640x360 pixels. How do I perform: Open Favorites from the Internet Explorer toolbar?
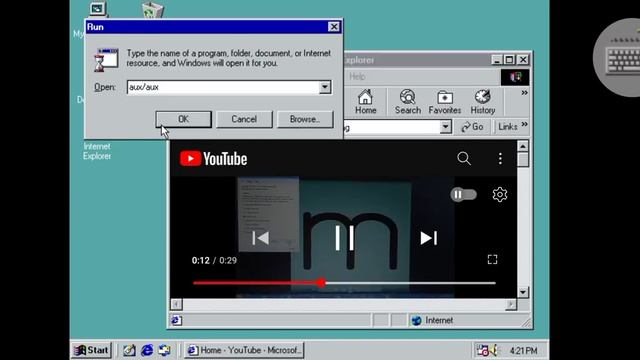point(444,102)
